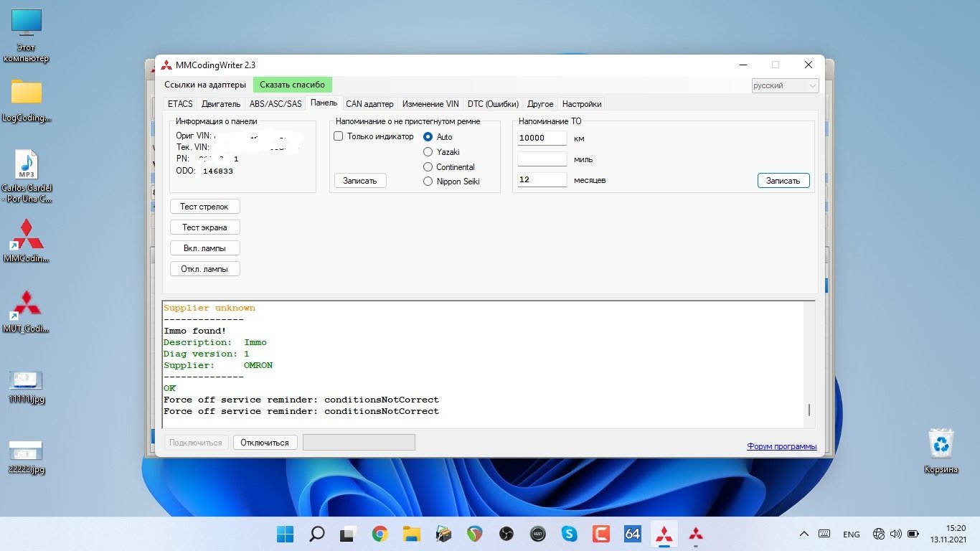
Task: Click Откл. лампы button
Action: [x=204, y=269]
